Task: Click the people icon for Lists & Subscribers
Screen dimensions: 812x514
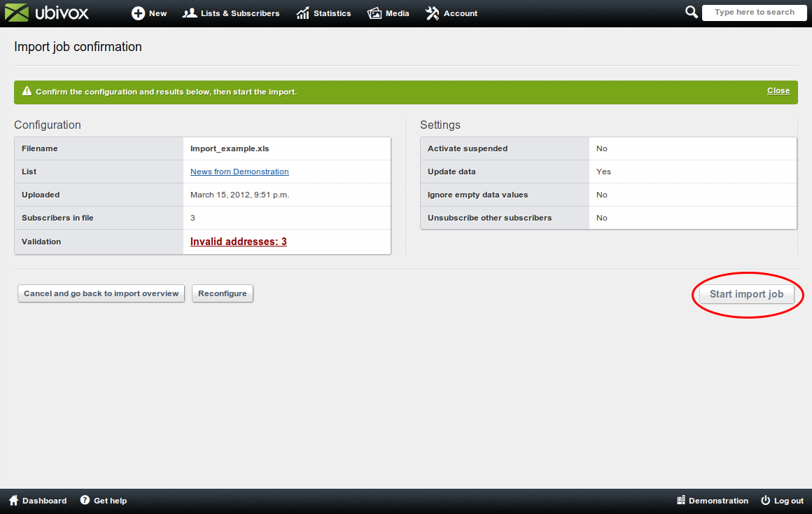Action: click(190, 13)
